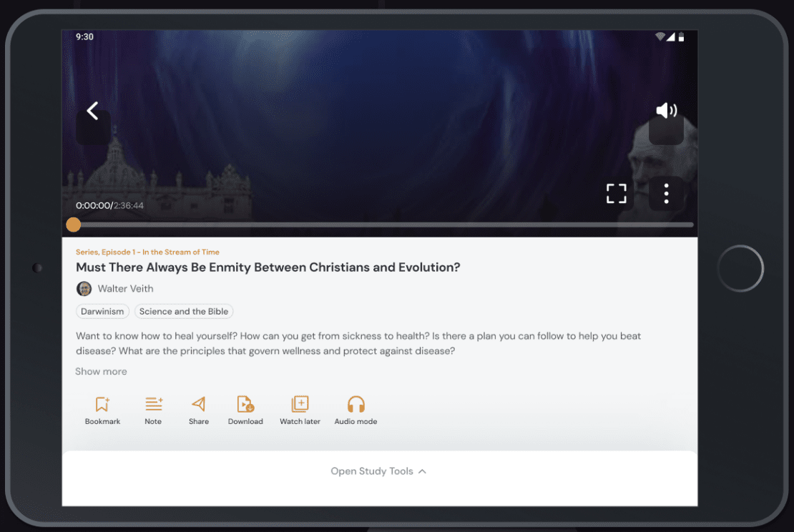Screen dimensions: 794x532
Task: Switch to Audio mode
Action: tap(356, 411)
